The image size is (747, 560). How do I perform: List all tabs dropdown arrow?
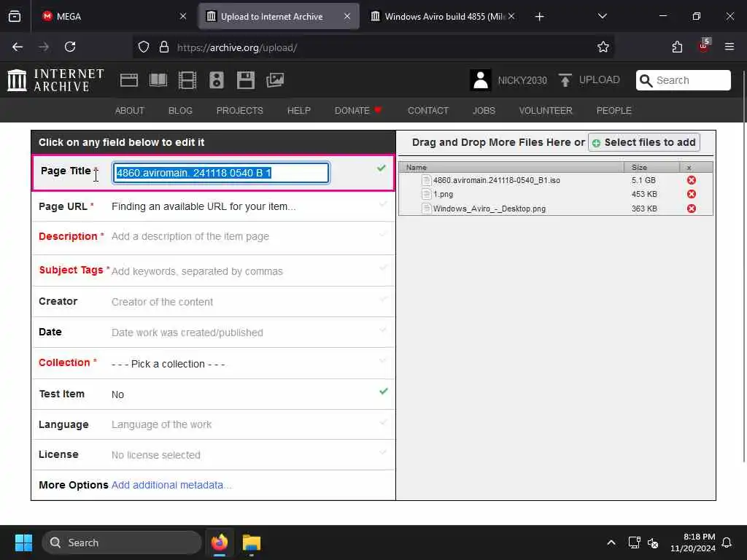click(x=602, y=16)
